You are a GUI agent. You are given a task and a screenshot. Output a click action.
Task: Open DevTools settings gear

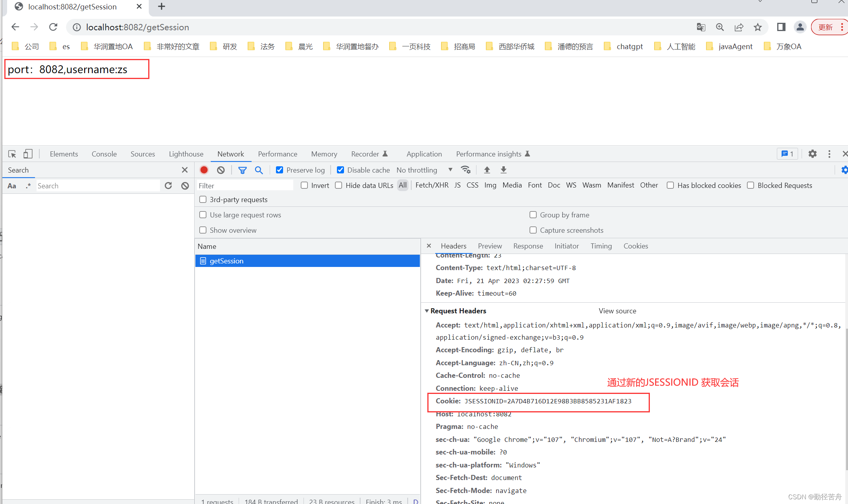(x=813, y=154)
